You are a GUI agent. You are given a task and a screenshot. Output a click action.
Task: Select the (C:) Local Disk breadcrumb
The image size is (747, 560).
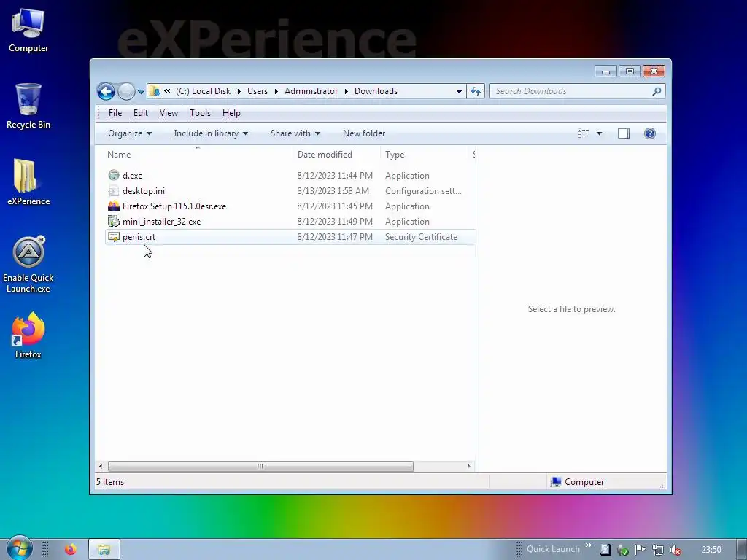point(203,91)
